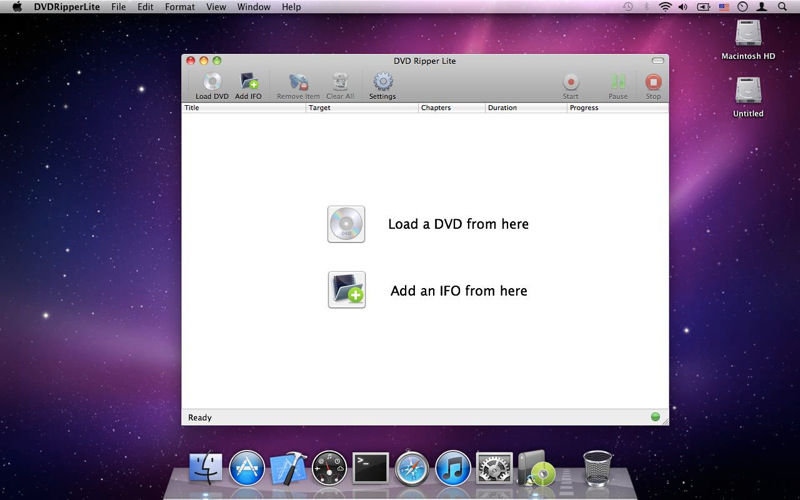Open the Apple menu
The width and height of the screenshot is (800, 500).
click(x=17, y=7)
